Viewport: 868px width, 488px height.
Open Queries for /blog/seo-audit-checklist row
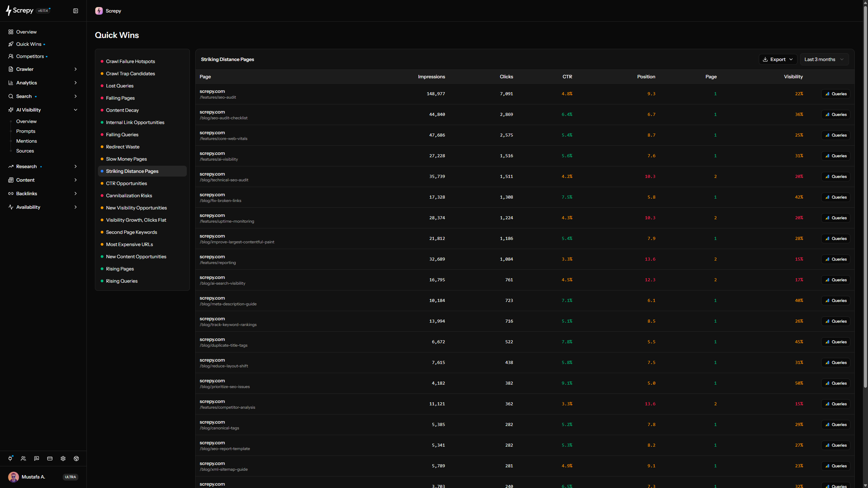click(x=836, y=115)
